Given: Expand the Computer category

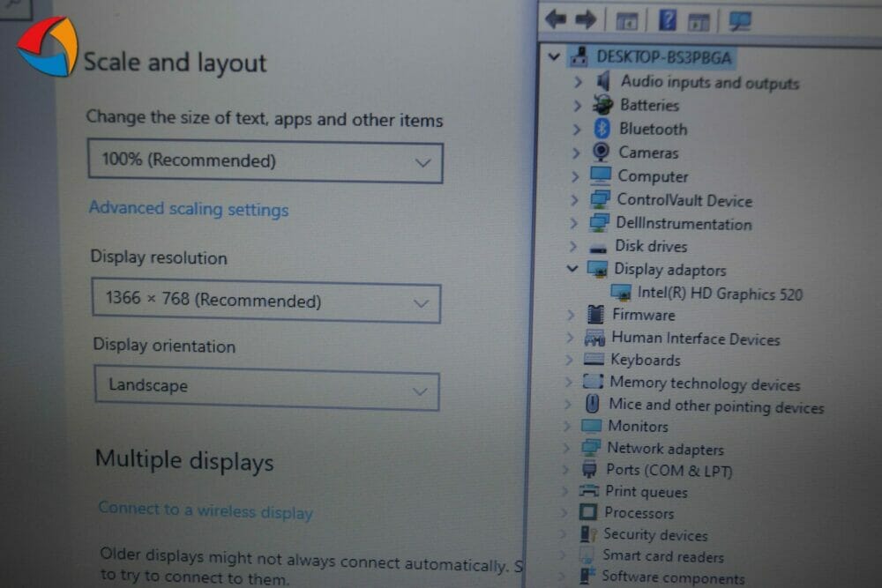Looking at the screenshot, I should [574, 176].
